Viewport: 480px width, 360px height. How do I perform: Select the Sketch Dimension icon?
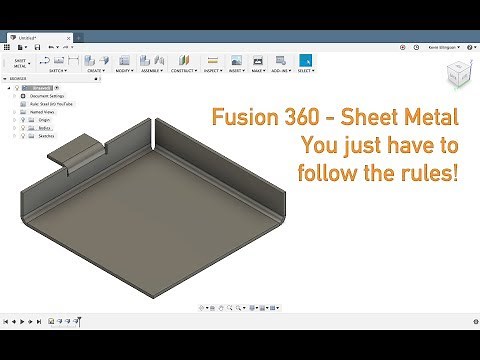coord(73,60)
